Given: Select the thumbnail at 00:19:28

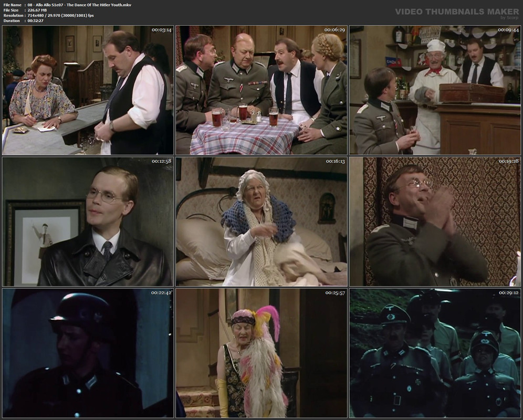Looking at the screenshot, I should click(x=435, y=222).
